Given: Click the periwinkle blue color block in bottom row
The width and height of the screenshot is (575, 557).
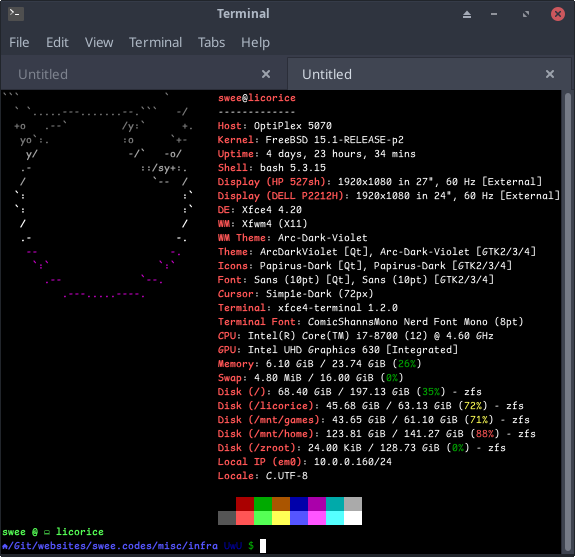Looking at the screenshot, I should coord(299,518).
